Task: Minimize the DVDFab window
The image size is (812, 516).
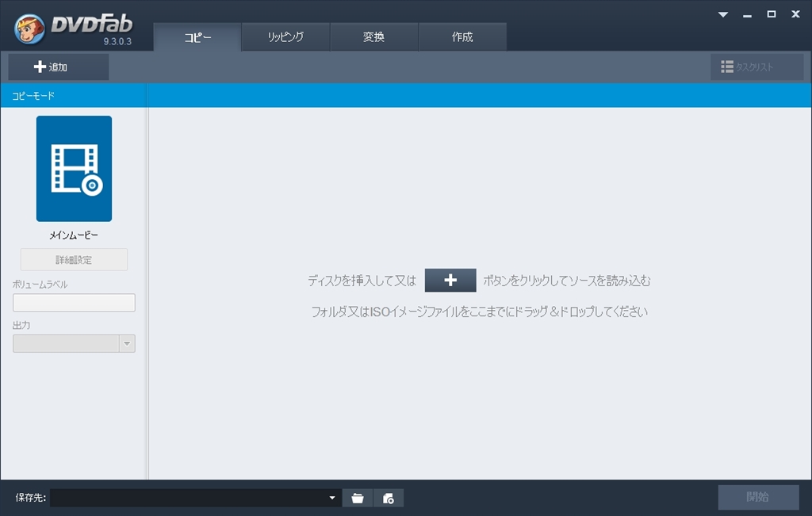Action: tap(747, 15)
